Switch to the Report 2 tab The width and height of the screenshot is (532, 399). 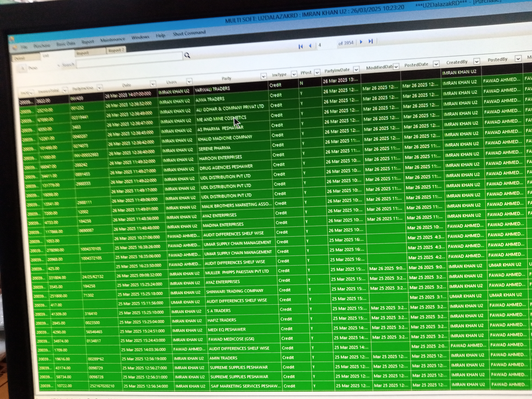[x=116, y=50]
